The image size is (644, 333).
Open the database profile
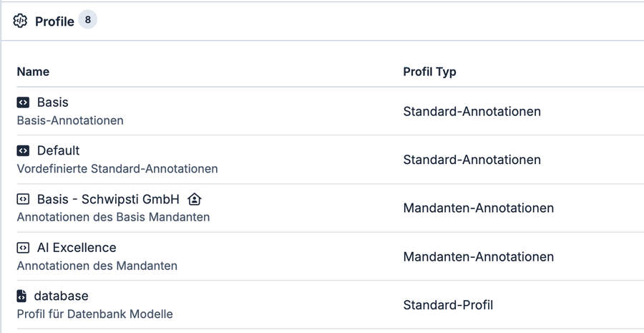(61, 295)
